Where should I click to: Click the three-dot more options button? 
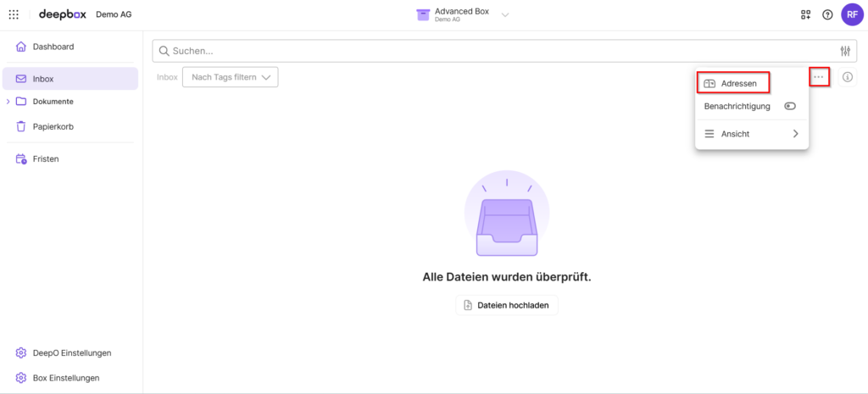point(818,77)
